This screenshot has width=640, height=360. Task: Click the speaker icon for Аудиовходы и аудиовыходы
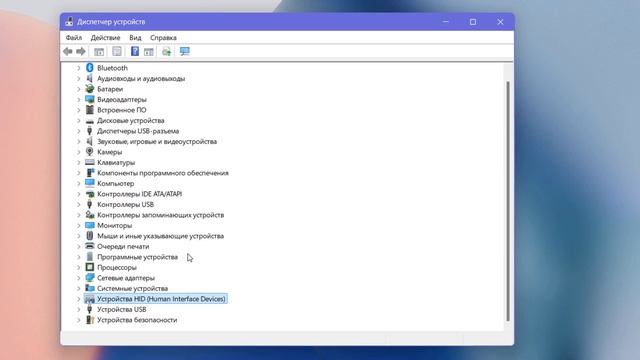pos(90,78)
